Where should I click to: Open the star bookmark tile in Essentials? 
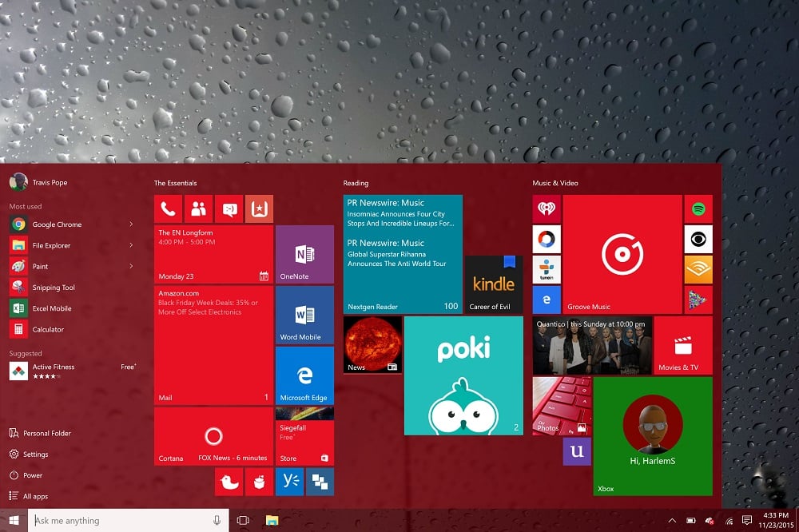point(260,208)
